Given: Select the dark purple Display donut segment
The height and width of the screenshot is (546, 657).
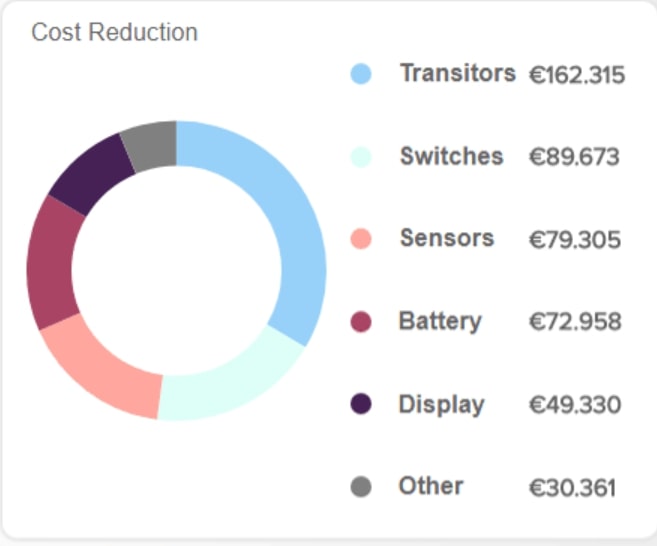Looking at the screenshot, I should click(90, 174).
